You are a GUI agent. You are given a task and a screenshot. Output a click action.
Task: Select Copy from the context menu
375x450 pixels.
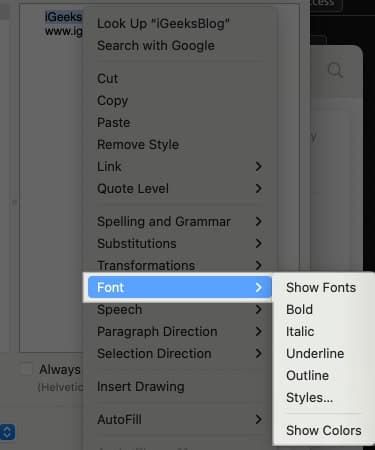click(180, 101)
